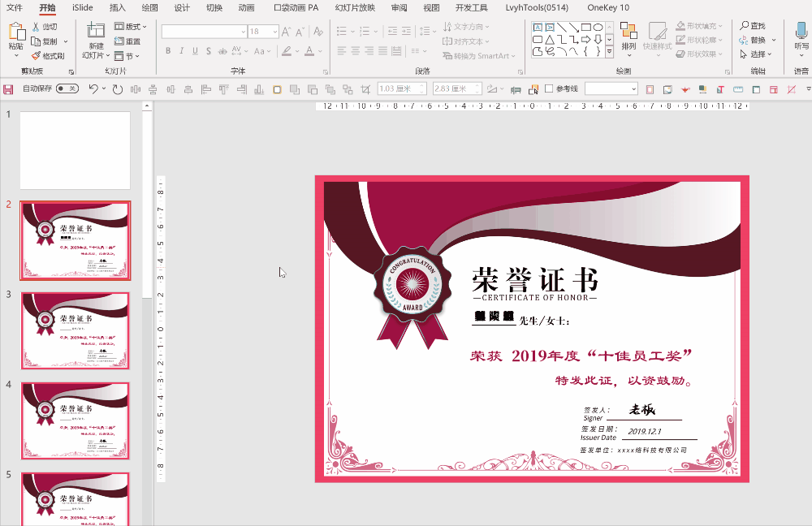Click the shape height field 1.03 厘米
The height and width of the screenshot is (526, 812).
(x=402, y=89)
